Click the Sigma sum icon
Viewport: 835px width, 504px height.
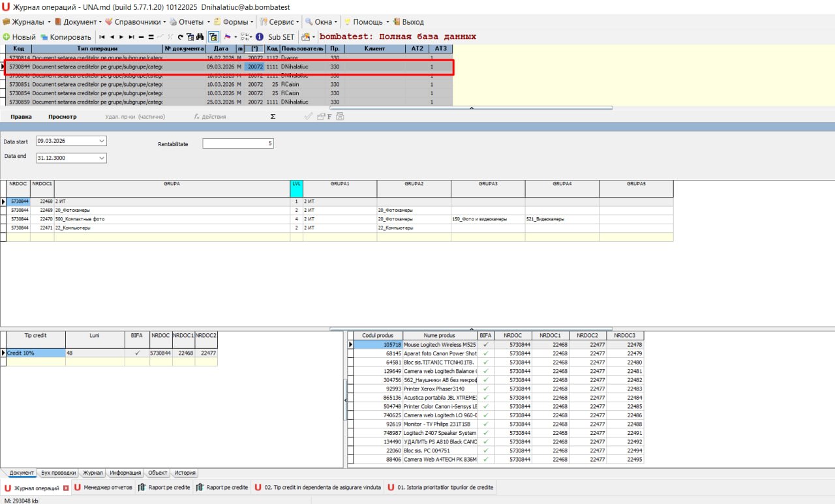tap(273, 117)
